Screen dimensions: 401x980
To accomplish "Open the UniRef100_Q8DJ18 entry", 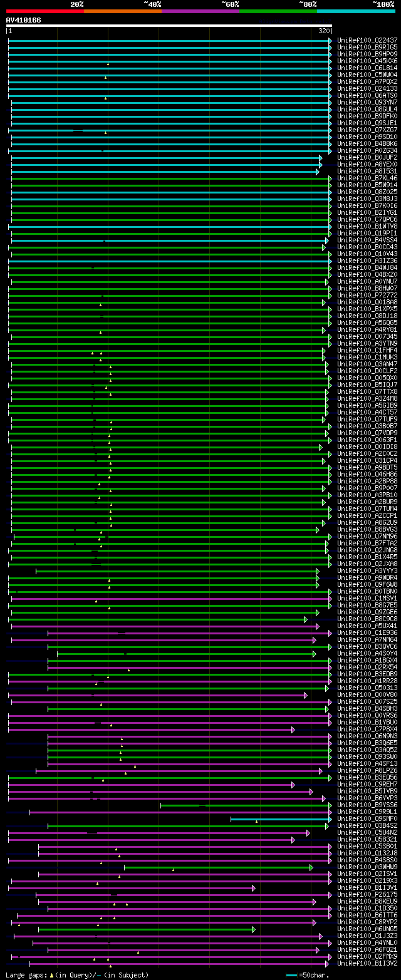I will pos(367,316).
